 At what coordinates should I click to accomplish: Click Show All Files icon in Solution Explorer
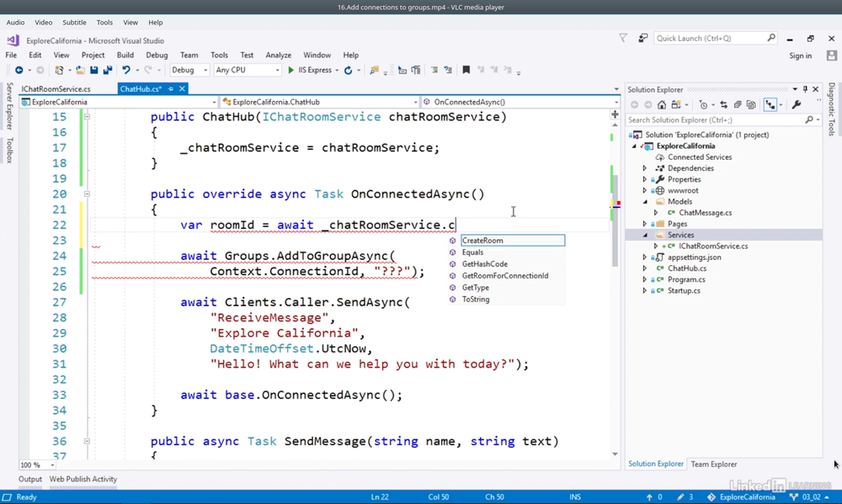pyautogui.click(x=751, y=104)
